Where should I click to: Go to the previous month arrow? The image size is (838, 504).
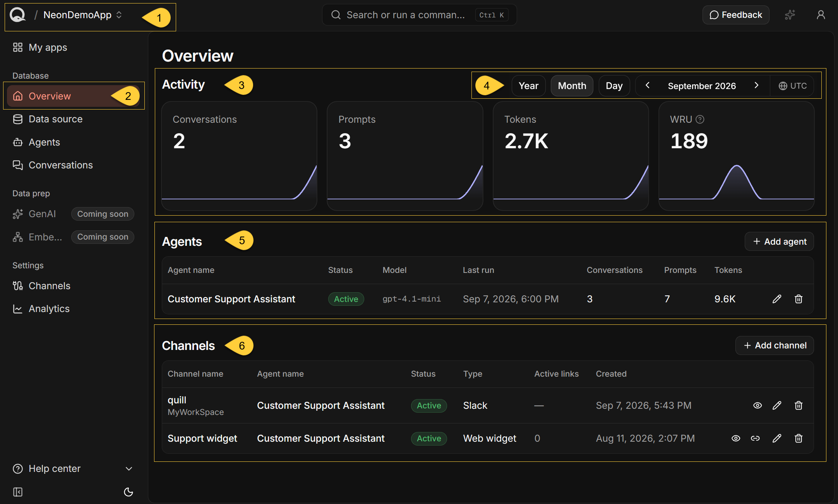click(647, 86)
